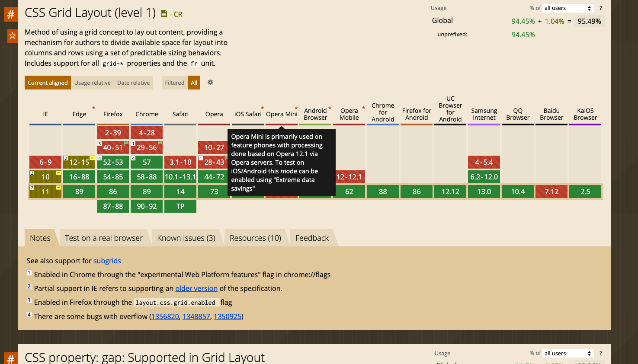Click the Safari column header
The width and height of the screenshot is (638, 364).
pyautogui.click(x=180, y=114)
